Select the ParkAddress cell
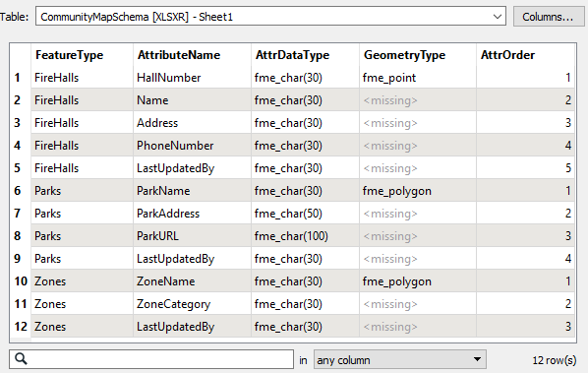Image resolution: width=588 pixels, height=373 pixels. pyautogui.click(x=192, y=214)
